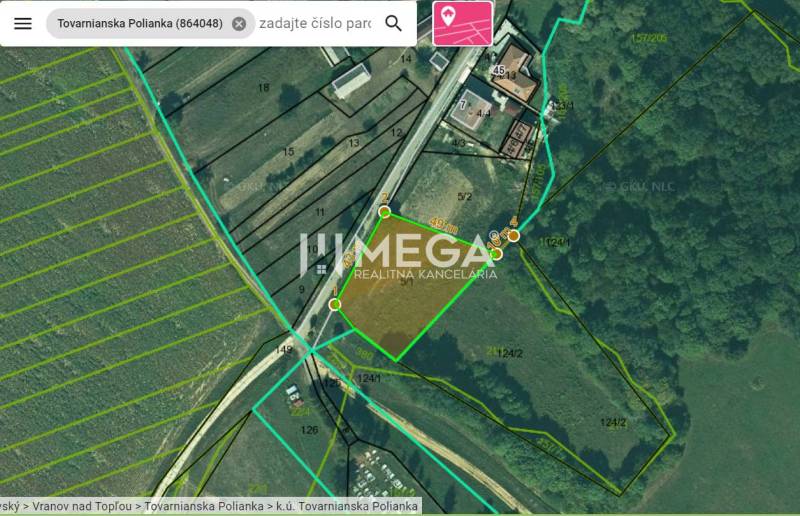
Task: Open the hamburger menu
Action: point(22,23)
